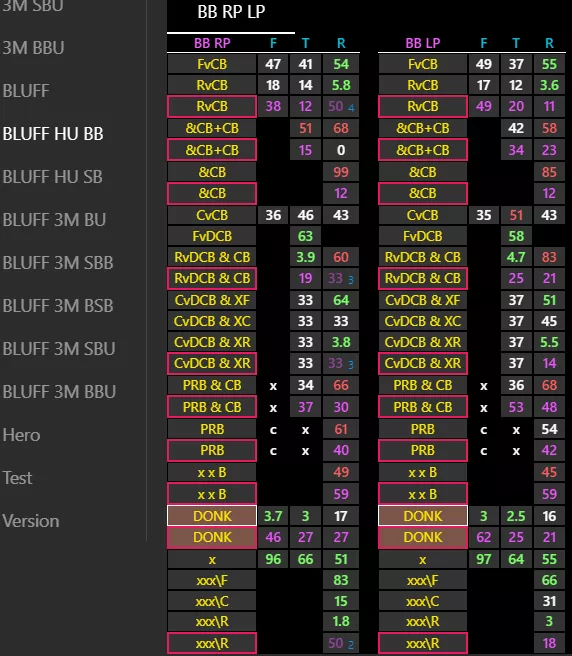Open BLUFF 3M BU sidebar item
The image size is (572, 656).
click(54, 220)
